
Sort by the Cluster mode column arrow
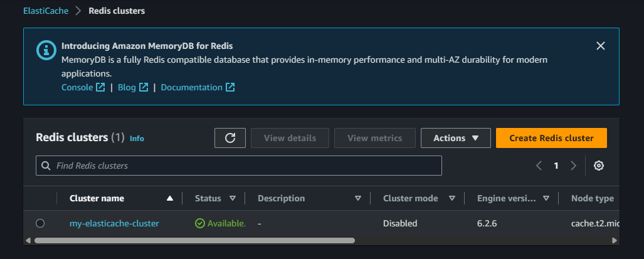[452, 199]
